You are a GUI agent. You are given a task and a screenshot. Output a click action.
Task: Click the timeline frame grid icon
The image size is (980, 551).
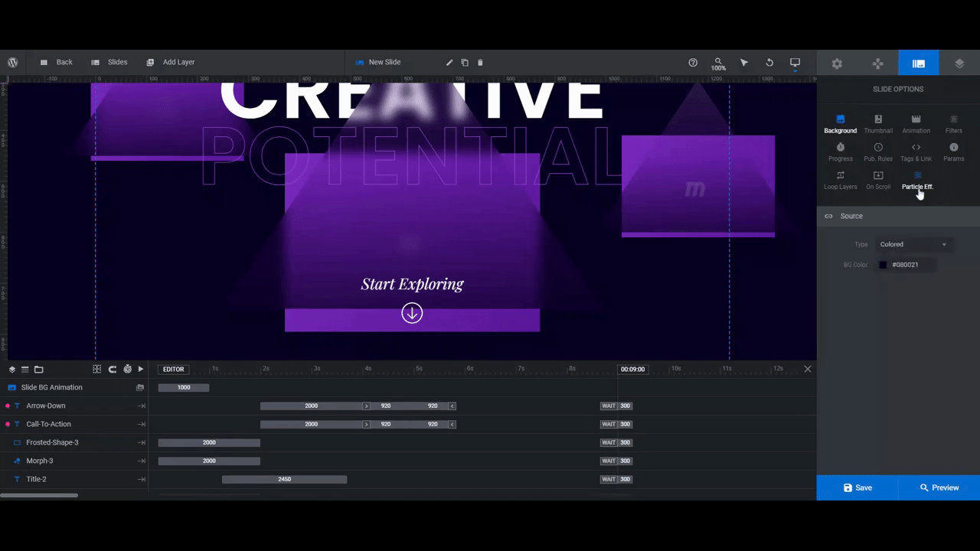coord(97,369)
